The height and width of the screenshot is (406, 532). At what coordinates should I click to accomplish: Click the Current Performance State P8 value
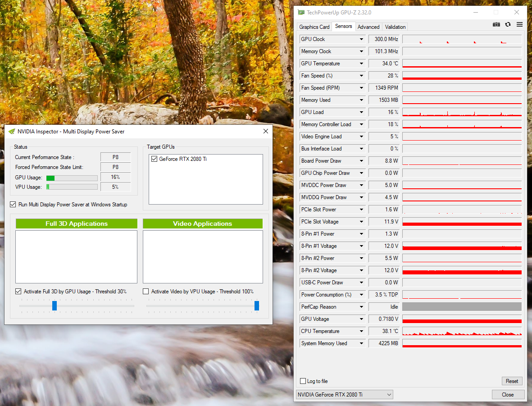click(x=115, y=157)
